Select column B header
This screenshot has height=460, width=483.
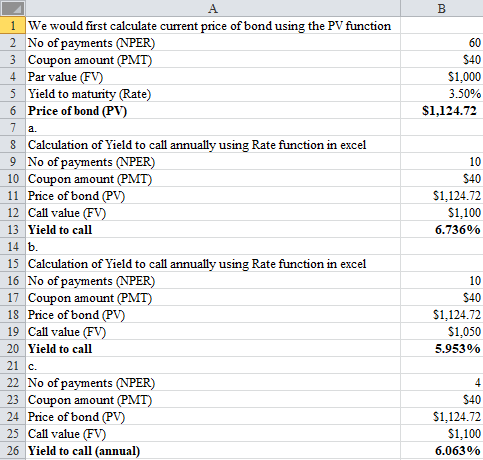point(442,8)
